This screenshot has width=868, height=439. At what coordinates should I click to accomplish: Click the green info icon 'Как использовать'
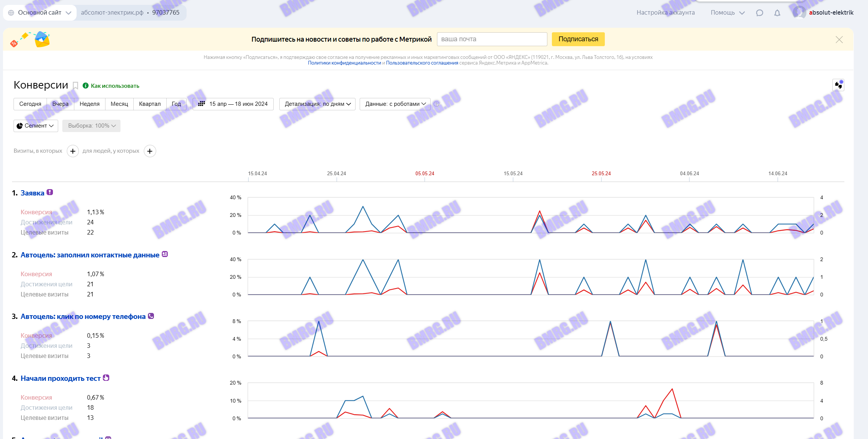pos(86,86)
